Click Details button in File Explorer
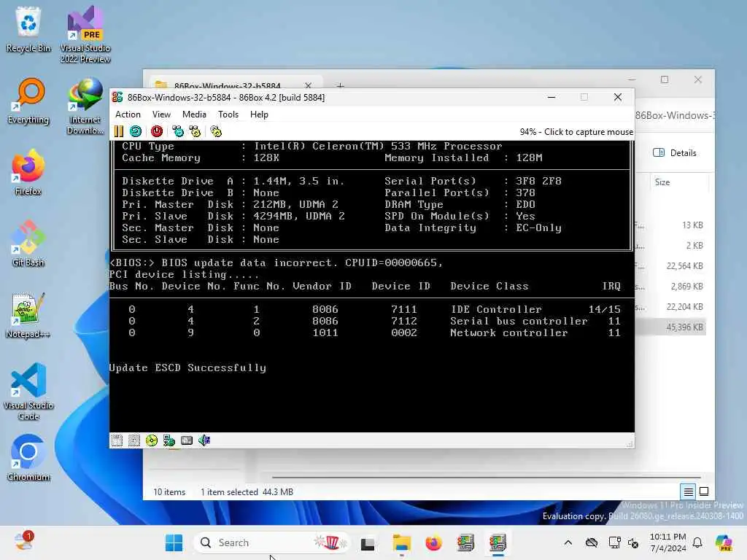 click(x=675, y=153)
